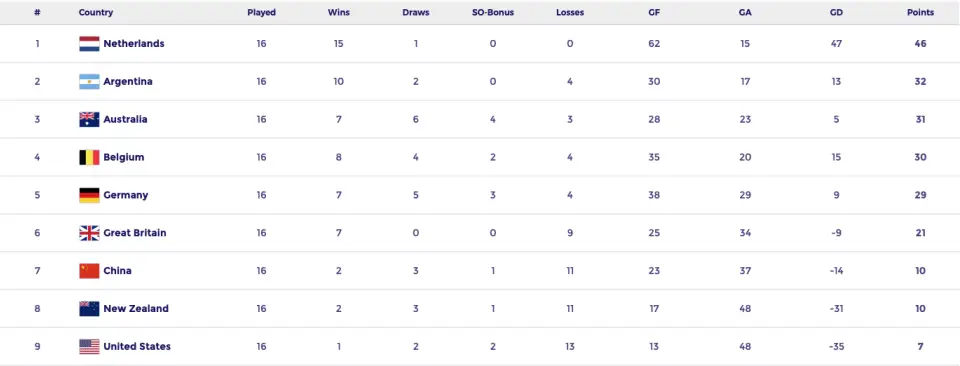Image resolution: width=960 pixels, height=366 pixels.
Task: Select the Australia flag icon
Action: tap(89, 119)
